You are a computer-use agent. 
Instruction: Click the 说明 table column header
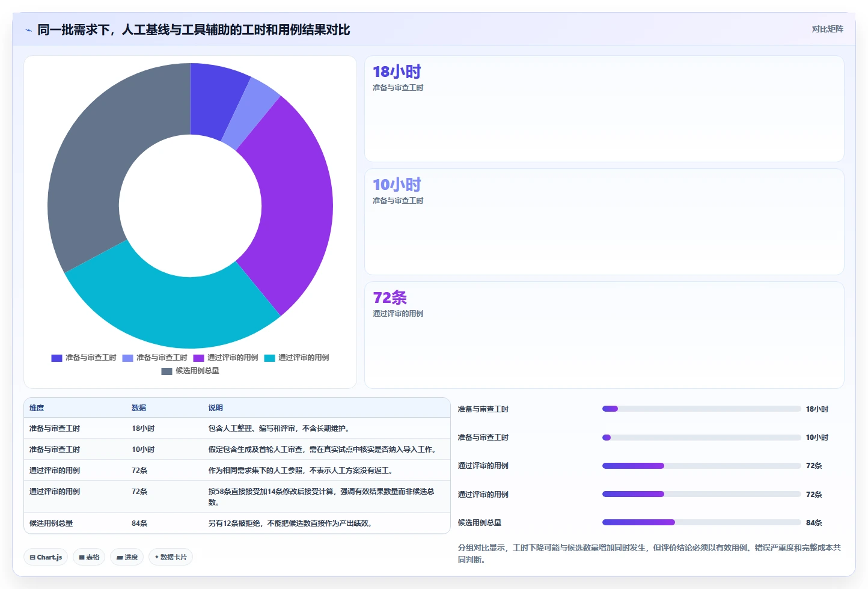coord(215,408)
